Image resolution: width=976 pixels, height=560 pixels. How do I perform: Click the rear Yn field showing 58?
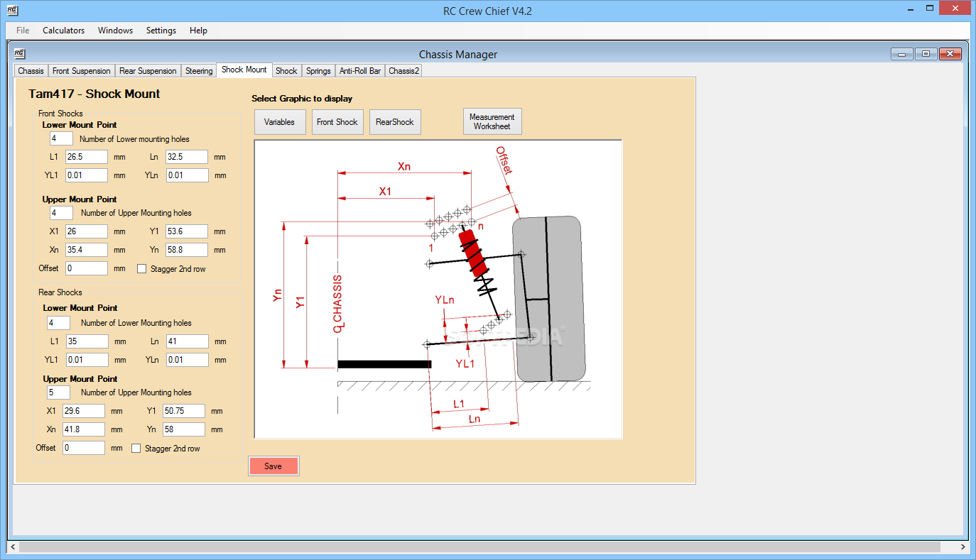[x=184, y=429]
